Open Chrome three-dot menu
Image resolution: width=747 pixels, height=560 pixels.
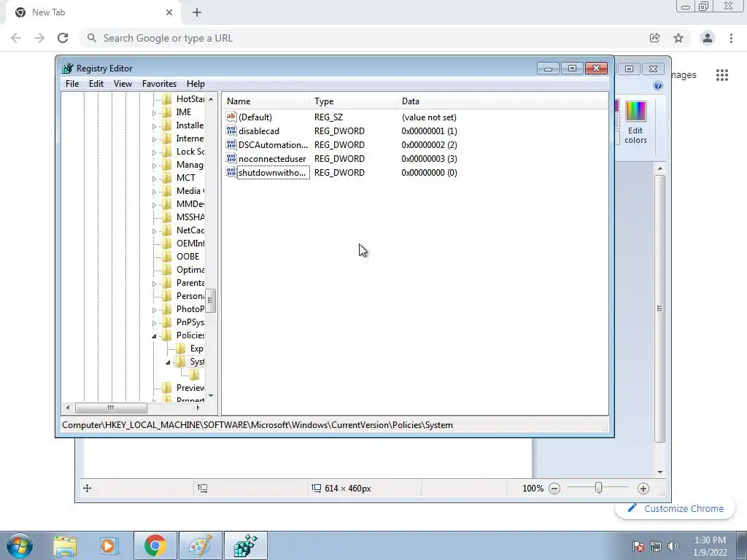click(x=731, y=38)
